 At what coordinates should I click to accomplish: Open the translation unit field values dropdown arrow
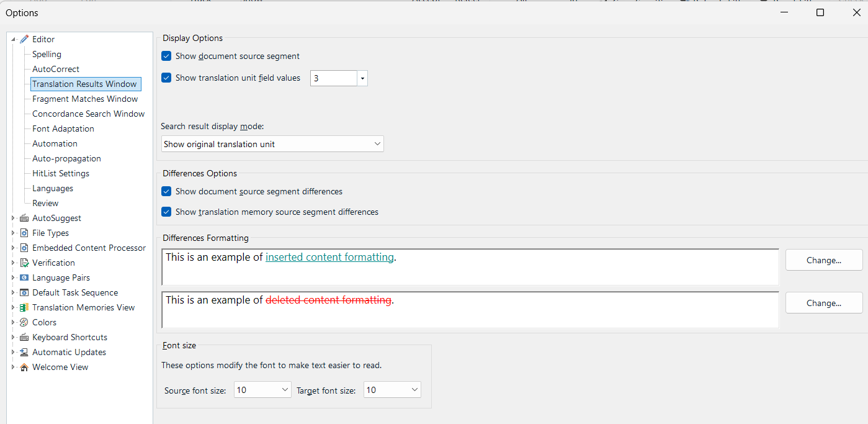coord(362,78)
